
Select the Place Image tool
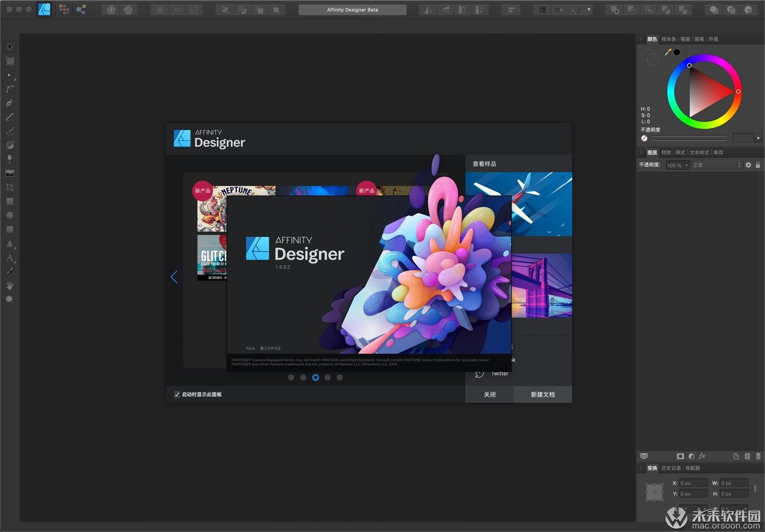[10, 173]
